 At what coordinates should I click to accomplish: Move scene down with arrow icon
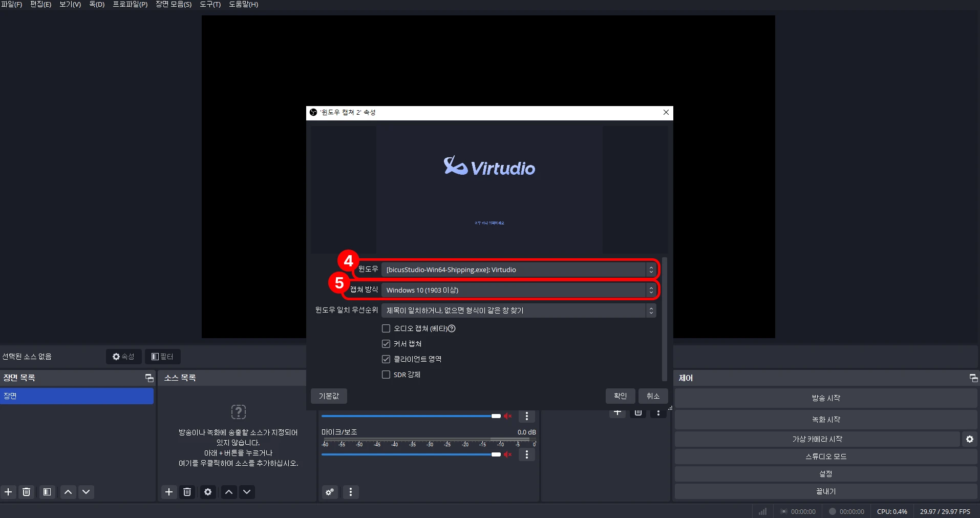click(86, 492)
